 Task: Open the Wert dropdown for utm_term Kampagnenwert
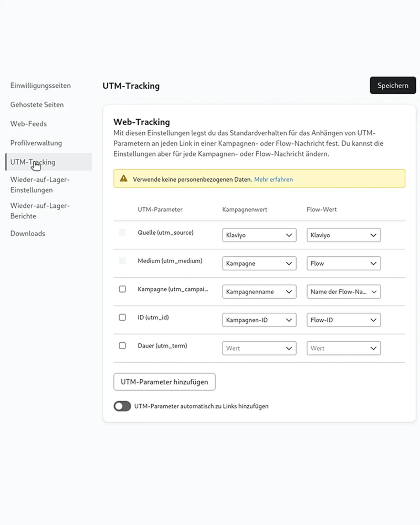click(259, 348)
